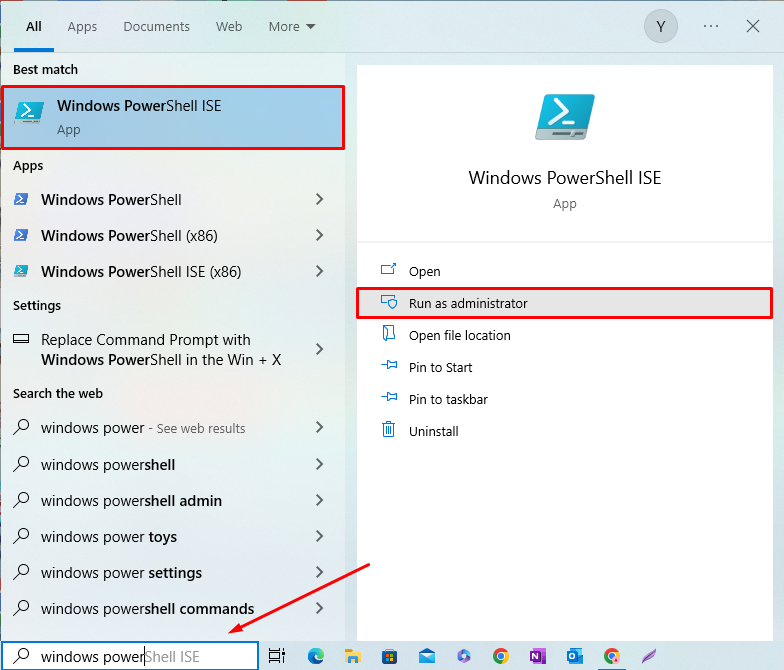
Task: Click the purple feather app taskbar icon
Action: (648, 656)
